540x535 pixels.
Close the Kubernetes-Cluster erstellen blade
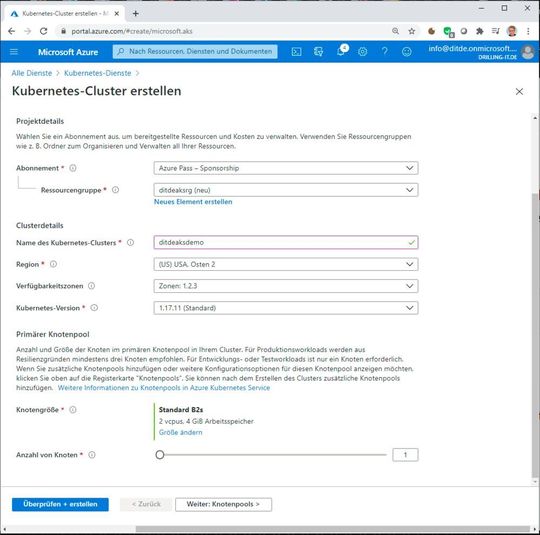tap(519, 91)
